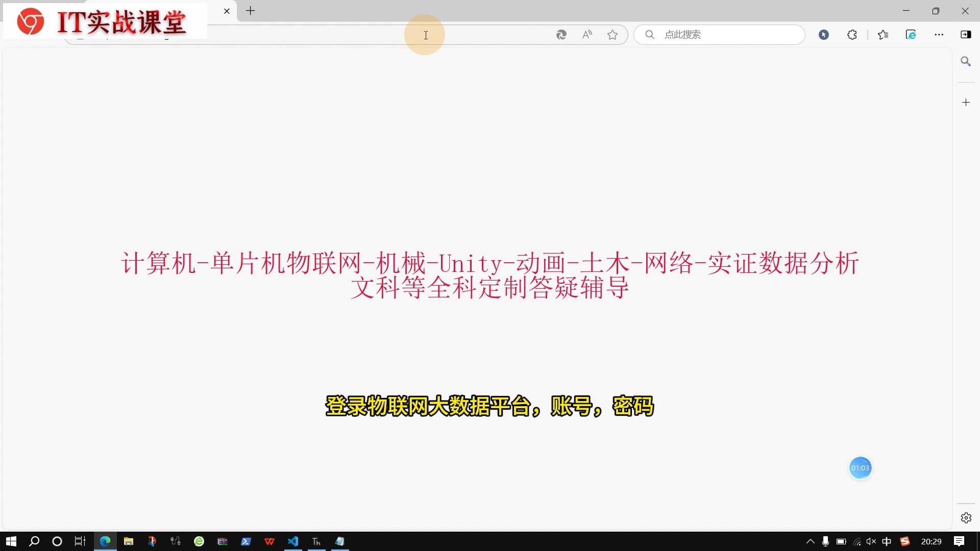Viewport: 980px width, 551px height.
Task: Click the Edge reload icon in address bar
Action: [561, 35]
